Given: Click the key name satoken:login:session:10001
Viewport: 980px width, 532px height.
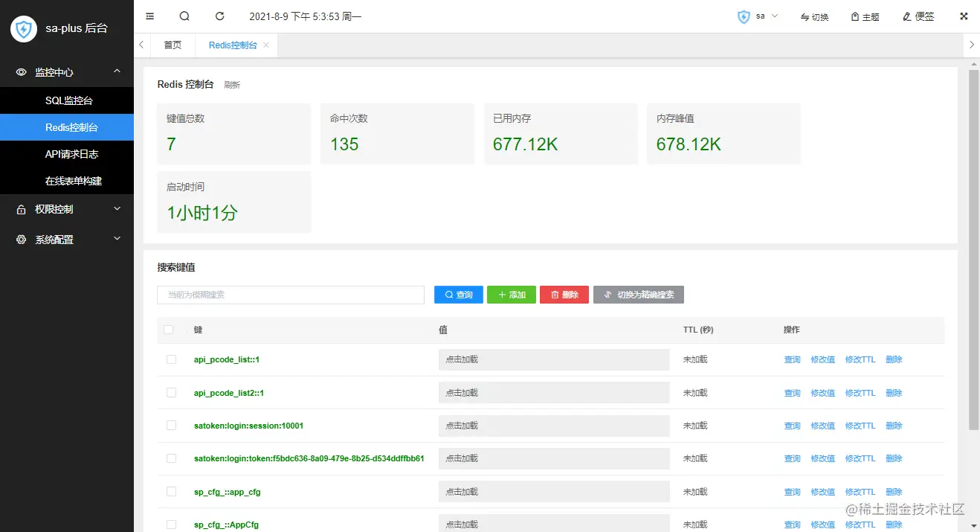Looking at the screenshot, I should click(248, 426).
